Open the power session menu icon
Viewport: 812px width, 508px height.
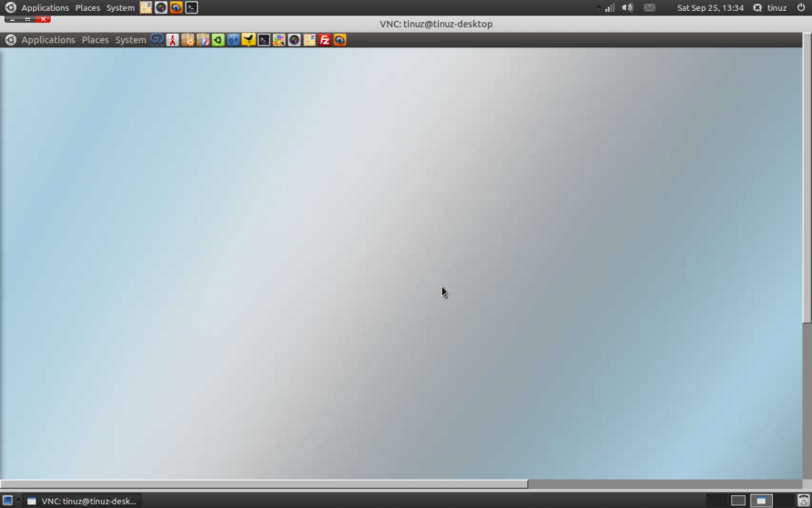pyautogui.click(x=801, y=8)
